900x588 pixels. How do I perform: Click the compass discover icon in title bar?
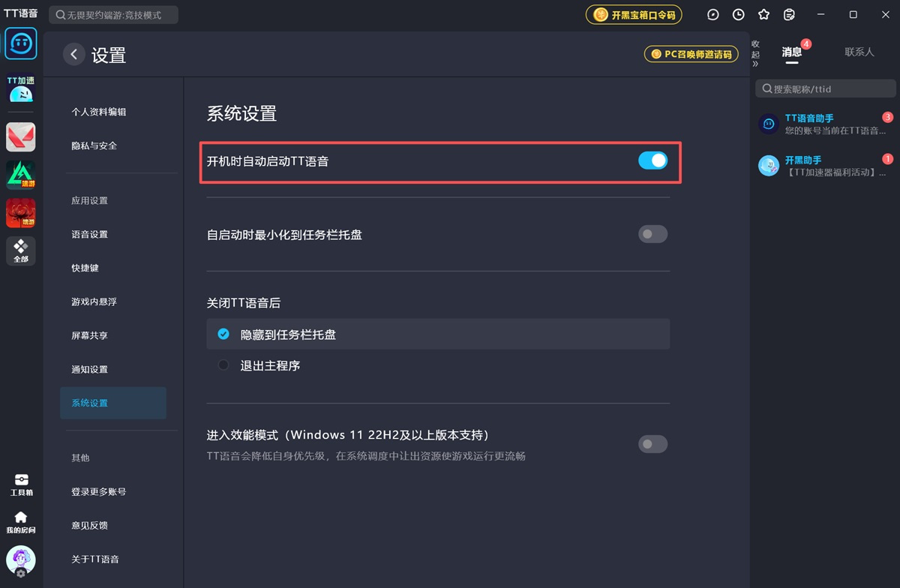[x=713, y=15]
